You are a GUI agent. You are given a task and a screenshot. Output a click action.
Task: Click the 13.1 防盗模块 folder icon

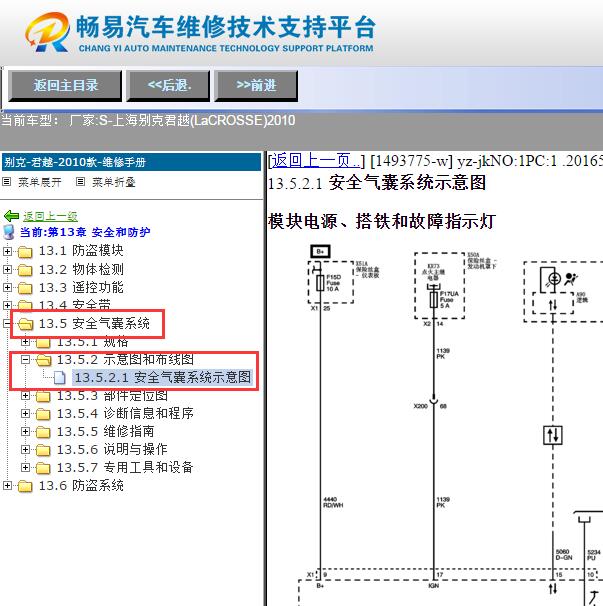coord(25,252)
